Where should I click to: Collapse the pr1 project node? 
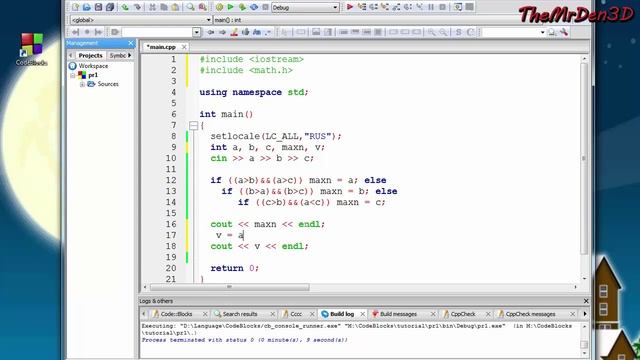coord(73,75)
